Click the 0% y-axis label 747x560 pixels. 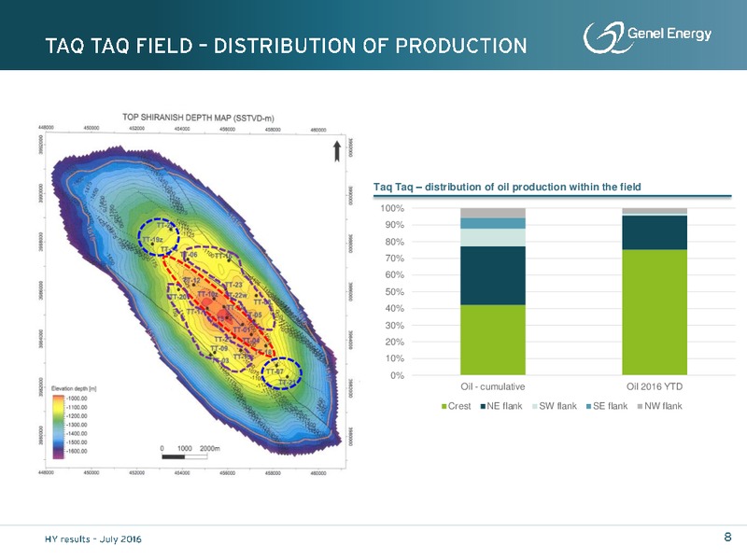[396, 376]
